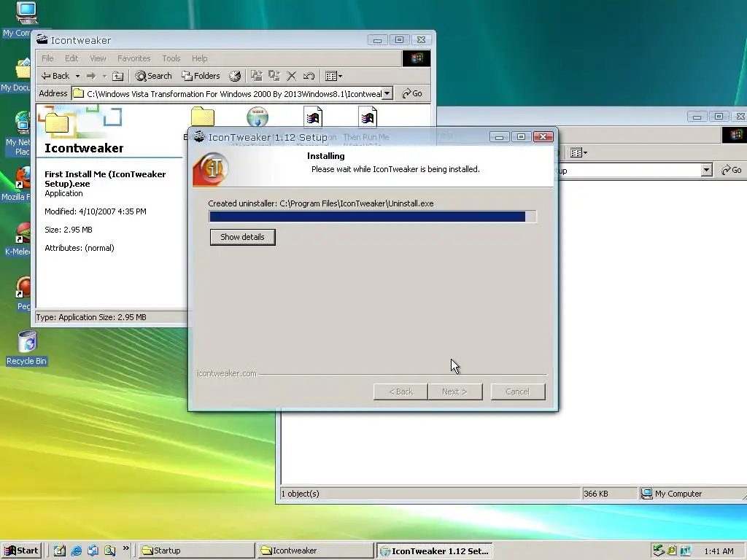The image size is (747, 560).
Task: Open the Back history dropdown arrow
Action: [x=77, y=76]
